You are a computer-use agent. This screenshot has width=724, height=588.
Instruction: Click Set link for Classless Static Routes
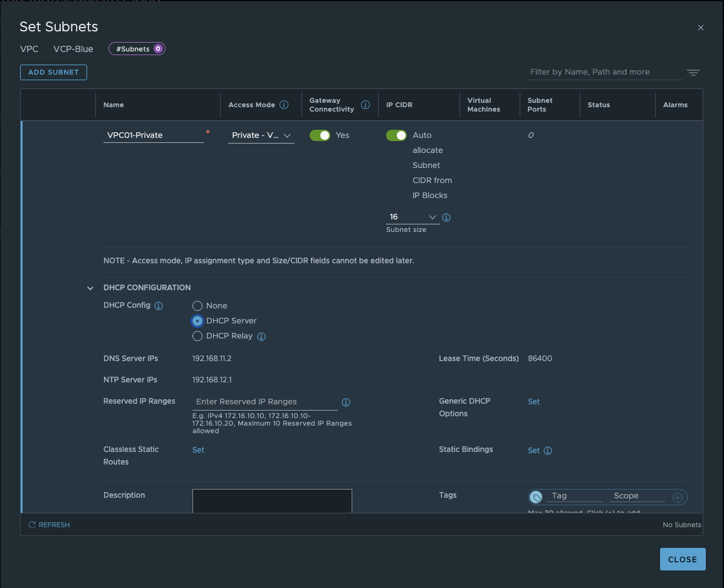[x=198, y=449]
